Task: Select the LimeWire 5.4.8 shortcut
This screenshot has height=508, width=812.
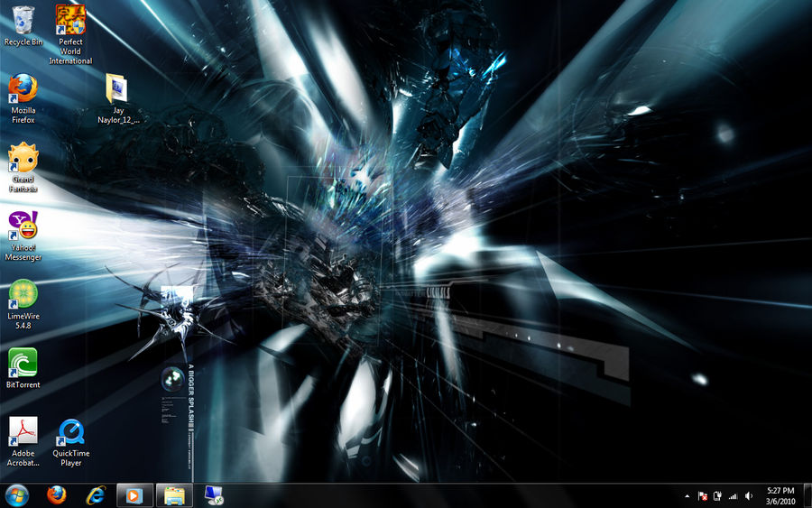Action: pyautogui.click(x=23, y=304)
